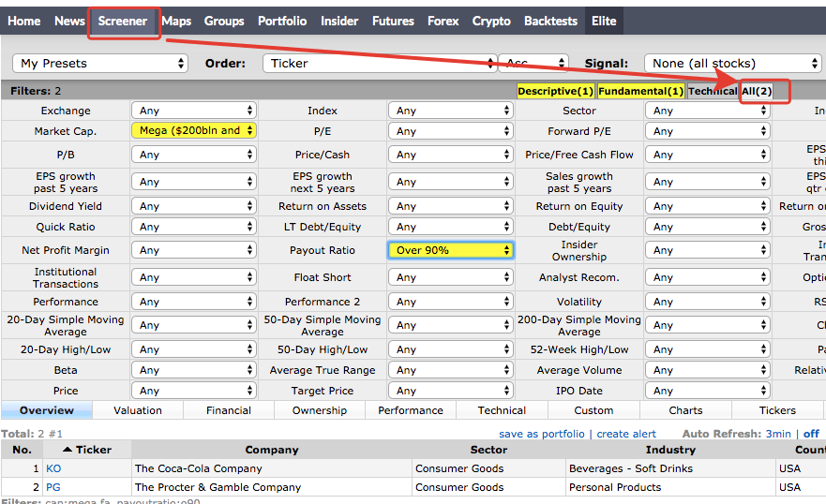The image size is (826, 504).
Task: Sort results by Ticker column header
Action: (93, 450)
